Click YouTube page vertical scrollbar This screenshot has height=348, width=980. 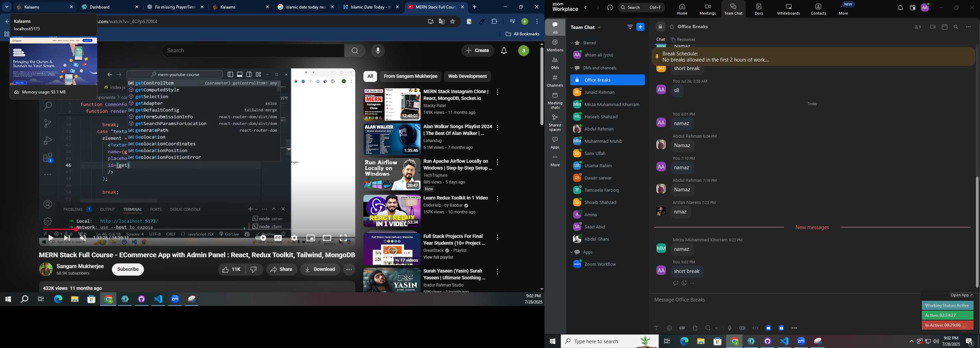click(542, 87)
